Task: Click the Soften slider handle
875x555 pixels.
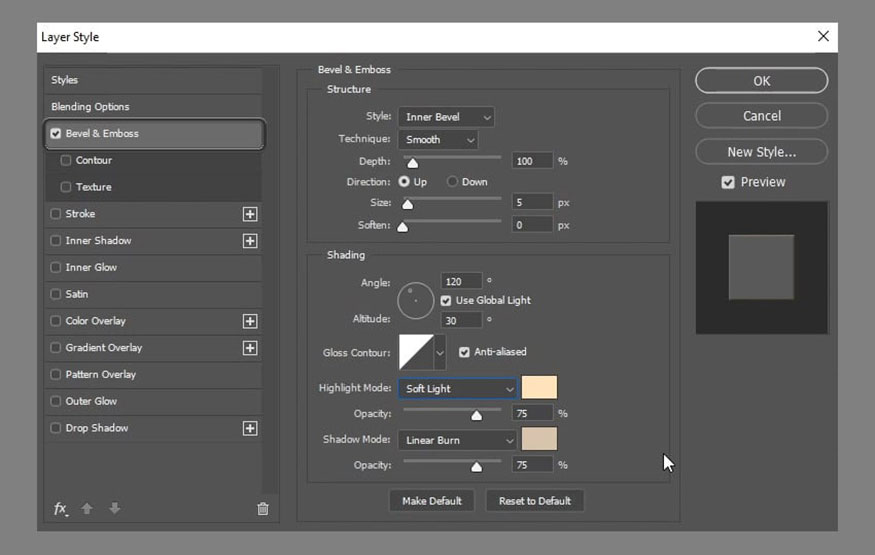Action: [x=402, y=226]
